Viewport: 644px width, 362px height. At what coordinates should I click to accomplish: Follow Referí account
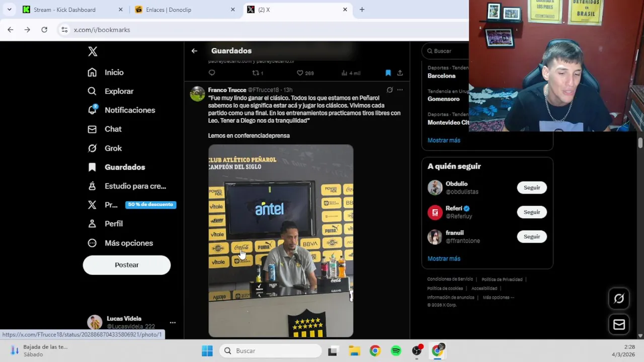coord(532,212)
